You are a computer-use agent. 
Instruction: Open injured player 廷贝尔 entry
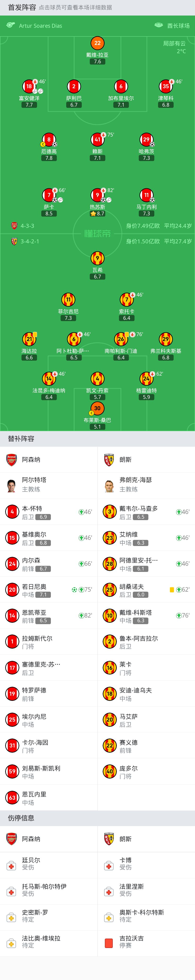[49, 865]
